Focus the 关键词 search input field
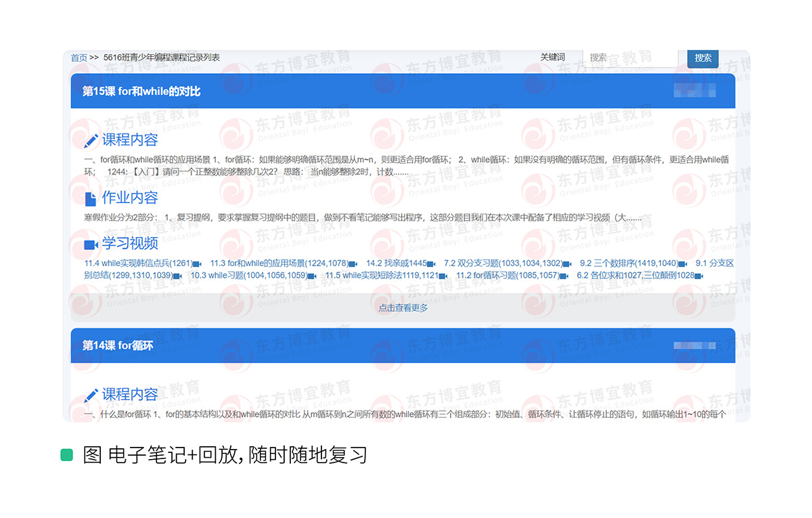Viewport: 812px width, 518px height. [x=629, y=58]
